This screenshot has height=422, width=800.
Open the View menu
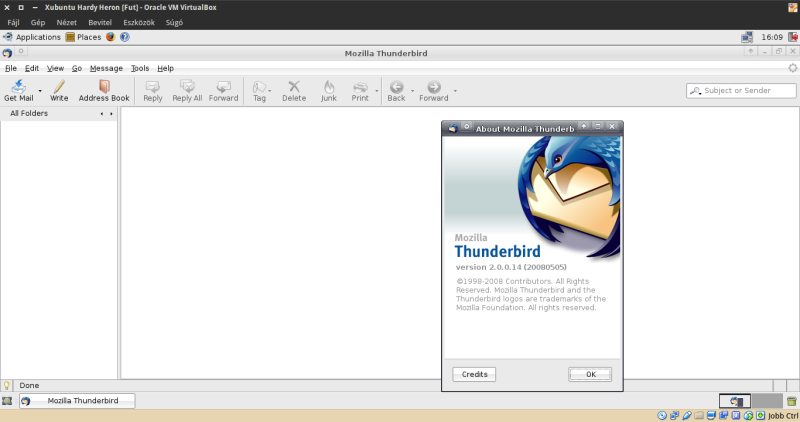click(55, 68)
